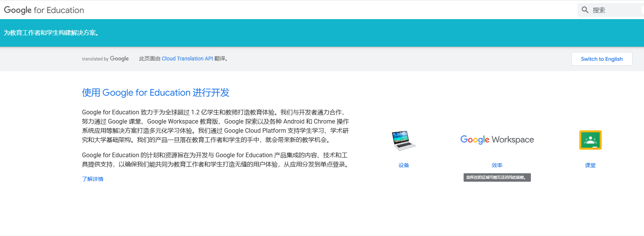Open the Google Classroom icon
Screen dimensions: 644x236
click(590, 140)
